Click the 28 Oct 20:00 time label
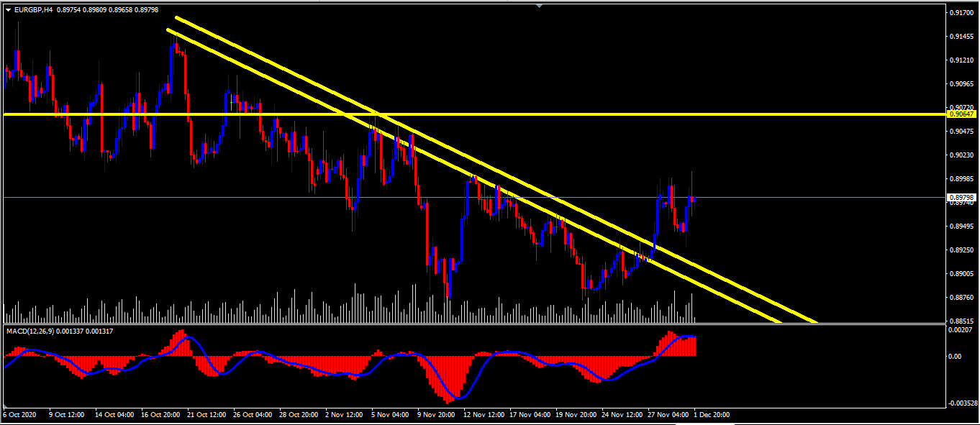980x425 pixels. coord(299,415)
